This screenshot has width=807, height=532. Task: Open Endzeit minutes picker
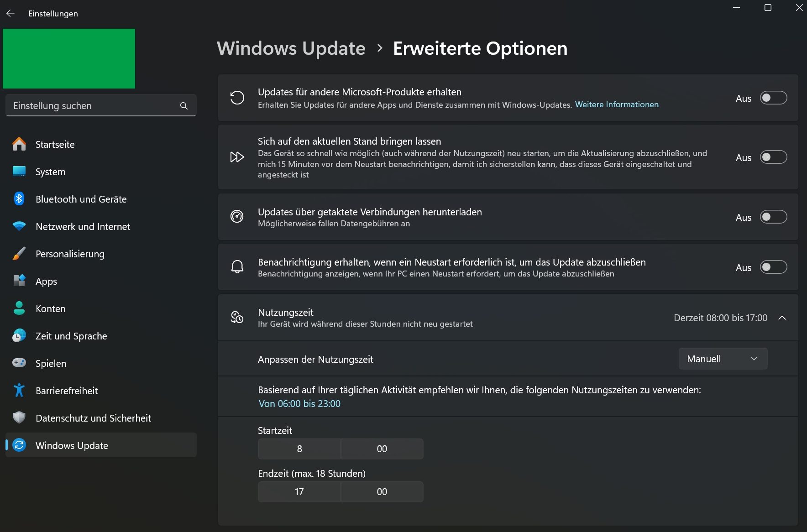tap(382, 492)
